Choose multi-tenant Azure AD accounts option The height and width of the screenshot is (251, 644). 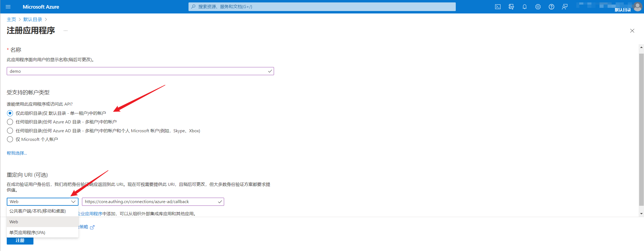(x=10, y=122)
